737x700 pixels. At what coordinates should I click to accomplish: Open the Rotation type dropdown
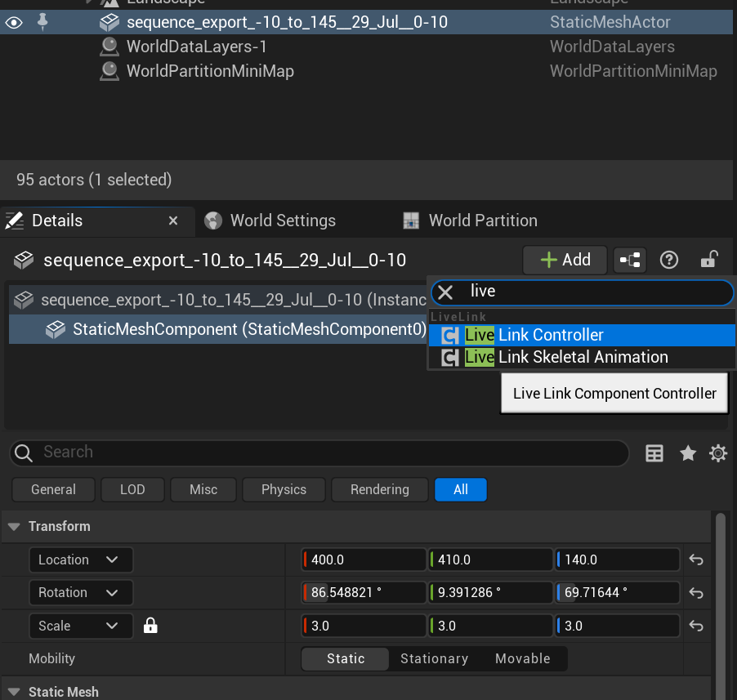pos(80,592)
